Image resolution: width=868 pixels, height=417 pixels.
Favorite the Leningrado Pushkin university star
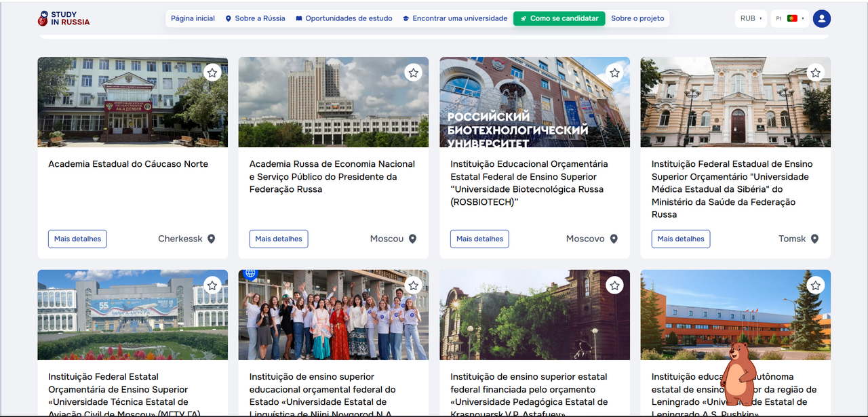[815, 285]
